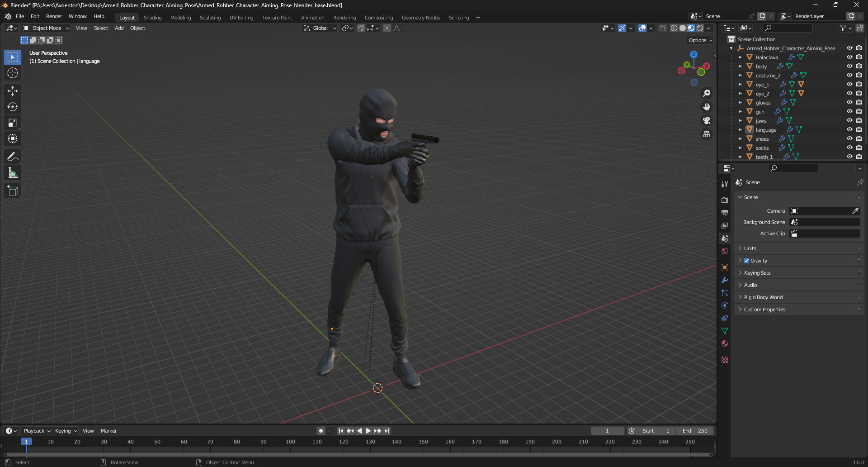Open the Modifiers properties tab
Screen dimensions: 868x467
click(x=725, y=280)
